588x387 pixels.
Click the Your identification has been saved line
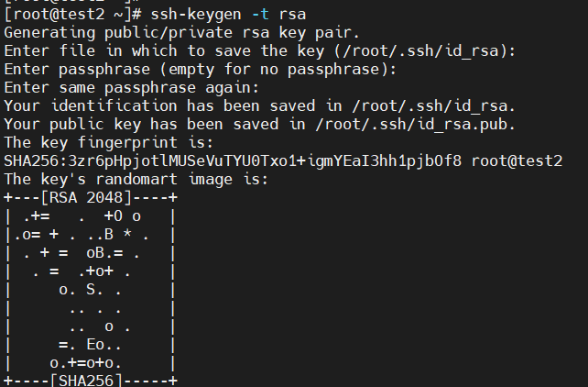pyautogui.click(x=259, y=106)
